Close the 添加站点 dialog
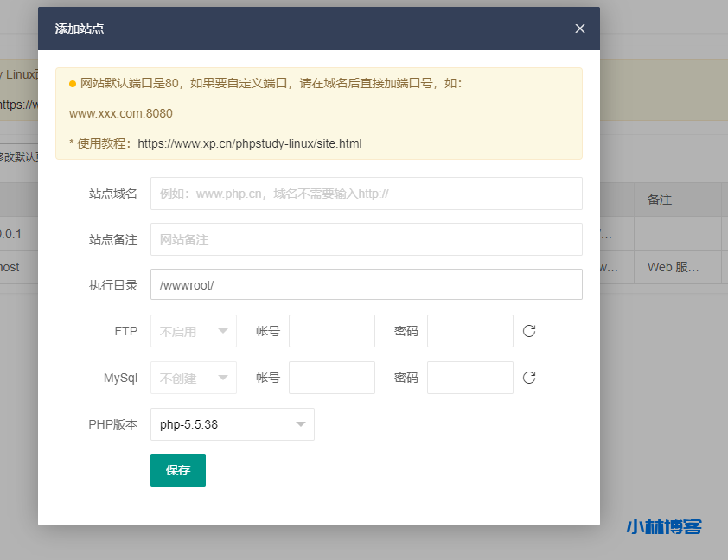Screen dimensions: 728x560 (x=579, y=28)
